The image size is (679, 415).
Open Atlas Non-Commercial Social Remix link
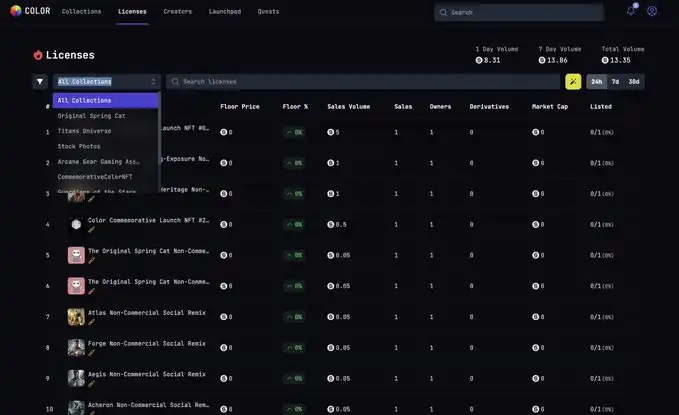click(146, 312)
